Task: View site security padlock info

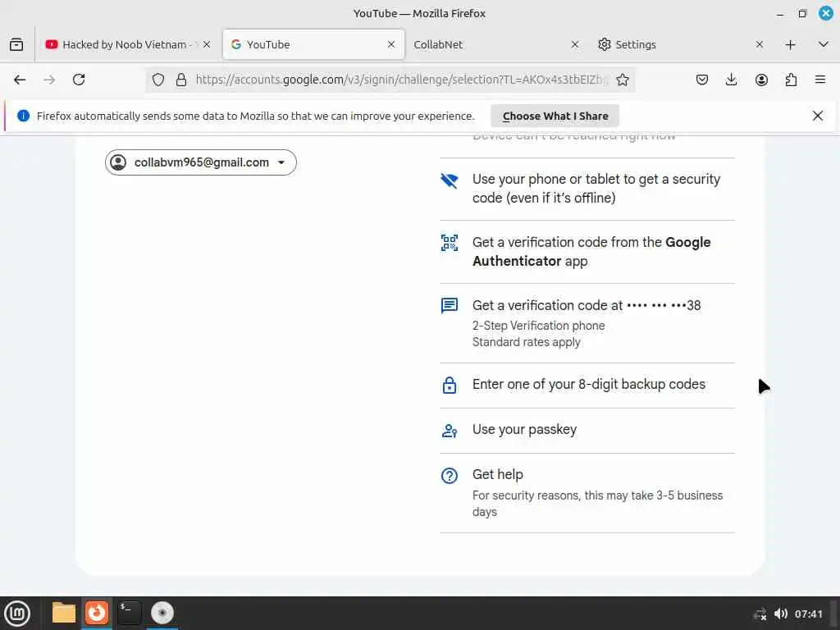Action: tap(181, 80)
